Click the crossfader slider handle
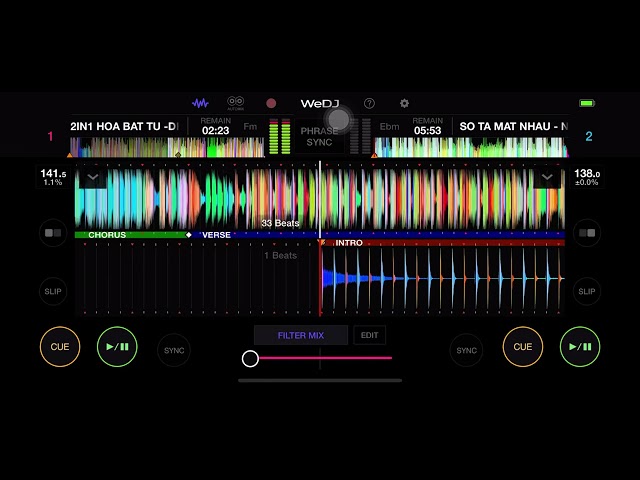The width and height of the screenshot is (640, 480). coord(250,358)
